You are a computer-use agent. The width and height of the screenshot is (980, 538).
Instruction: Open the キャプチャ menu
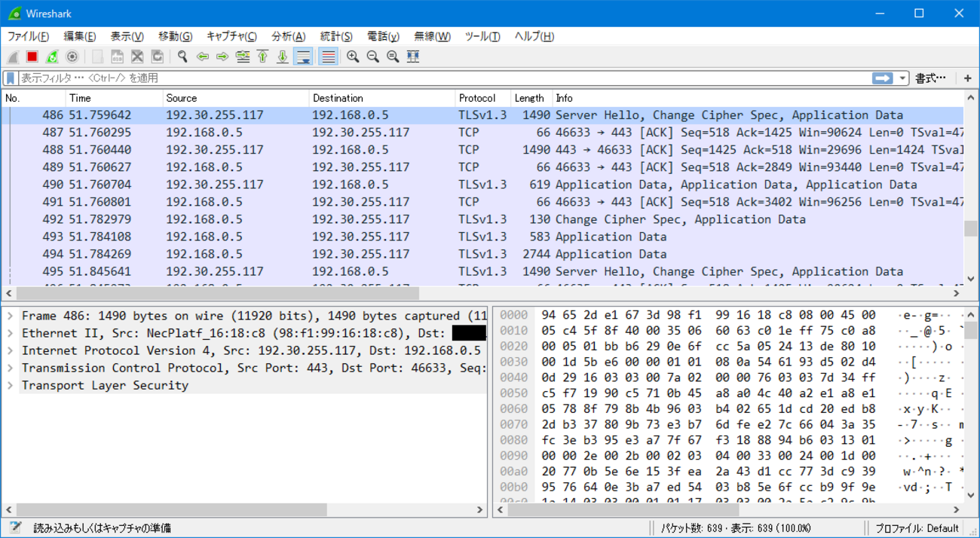pos(231,36)
